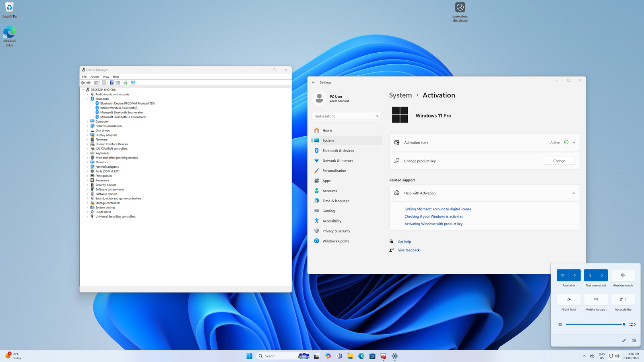644x362 pixels.
Task: Collapse DESKTOP-6HS1CB8 root node
Action: (x=83, y=90)
